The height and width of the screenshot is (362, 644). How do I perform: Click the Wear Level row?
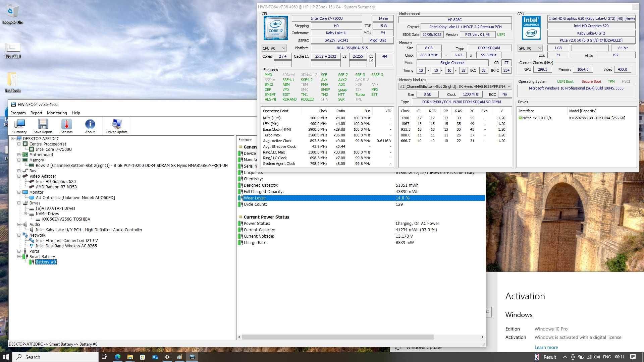[361, 198]
